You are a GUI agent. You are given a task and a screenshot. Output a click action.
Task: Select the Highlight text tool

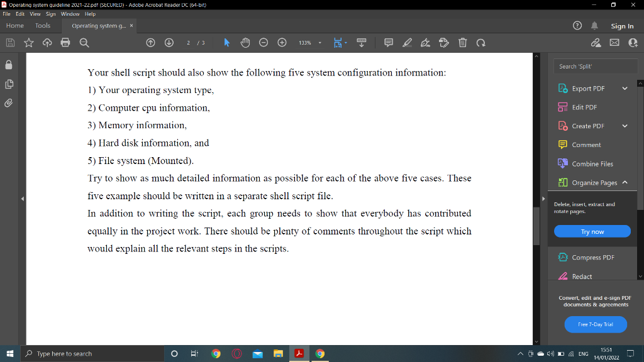click(x=406, y=42)
